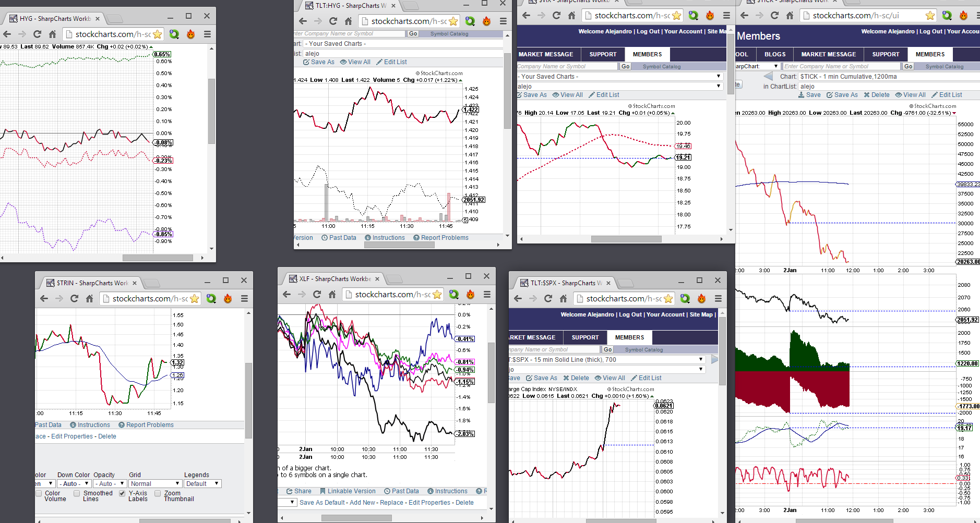Viewport: 980px width, 523px height.
Task: Click vertical scrollbar in XLF window
Action: point(491,373)
